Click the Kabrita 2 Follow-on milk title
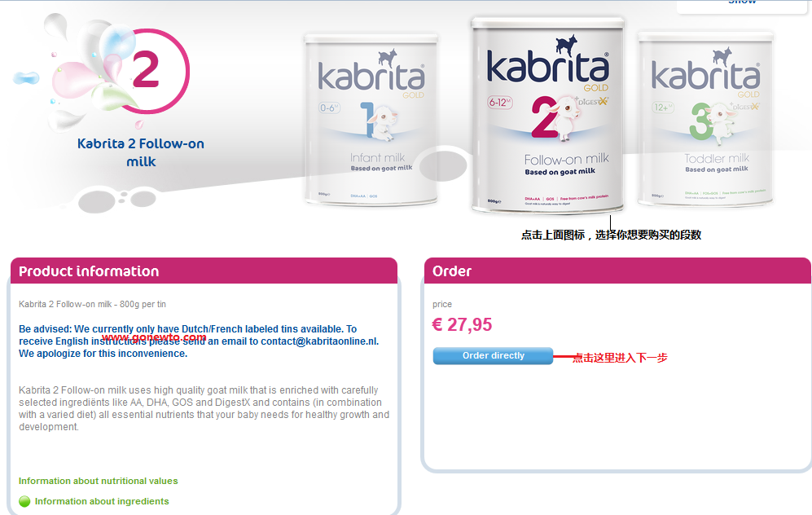This screenshot has width=812, height=515. click(141, 152)
